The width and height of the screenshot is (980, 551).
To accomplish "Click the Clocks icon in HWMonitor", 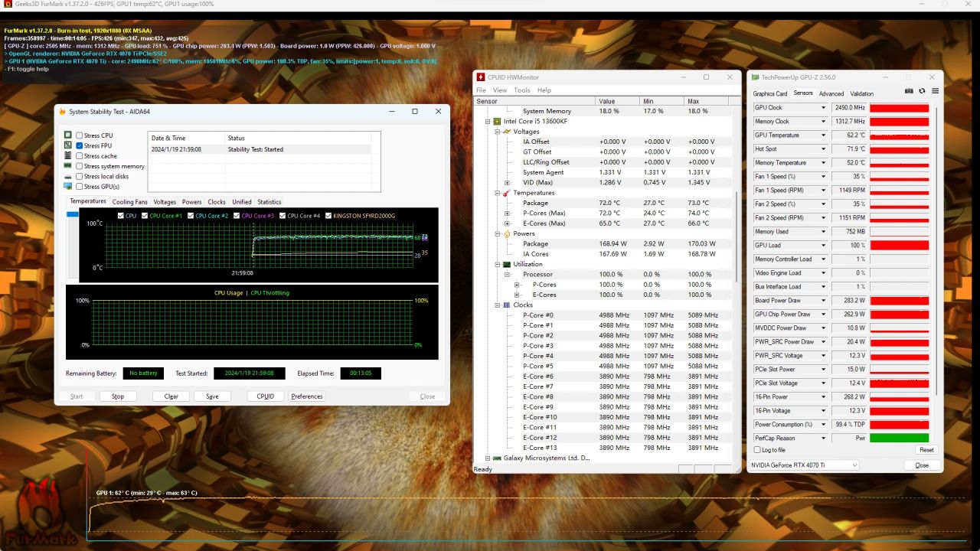I will click(x=507, y=305).
